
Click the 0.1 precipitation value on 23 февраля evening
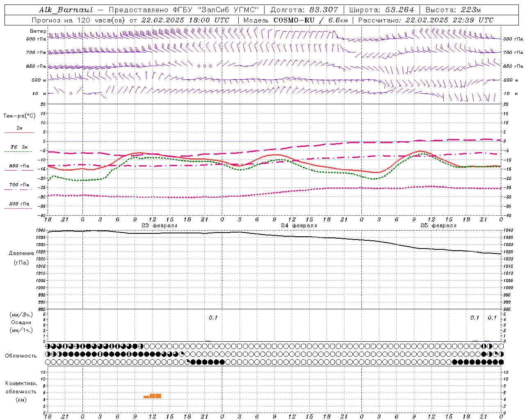coord(213,318)
